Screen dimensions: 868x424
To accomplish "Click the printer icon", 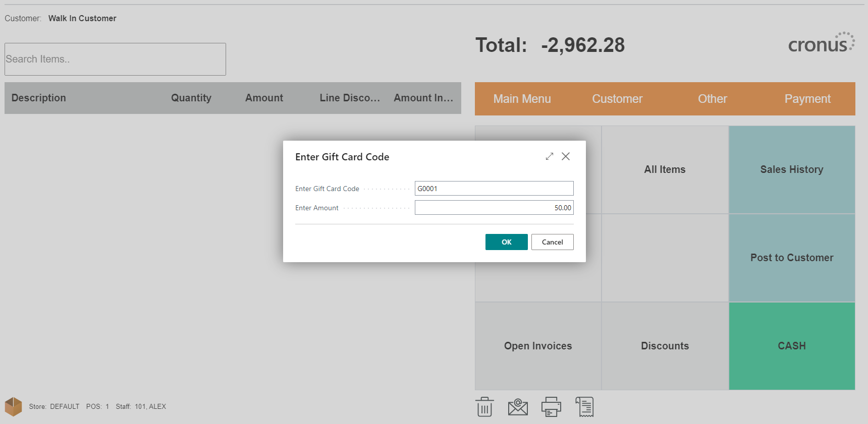I will [551, 407].
